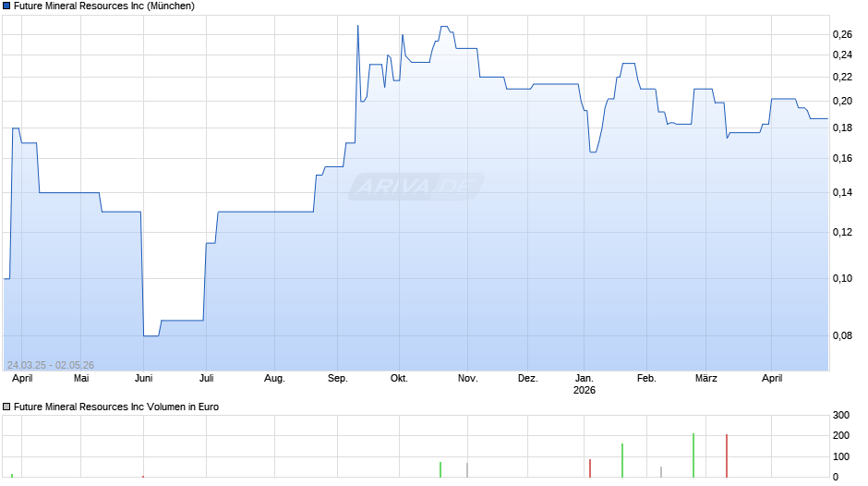Image resolution: width=868 pixels, height=486 pixels.
Task: Click the 0,22 price axis label
Action: coord(842,77)
